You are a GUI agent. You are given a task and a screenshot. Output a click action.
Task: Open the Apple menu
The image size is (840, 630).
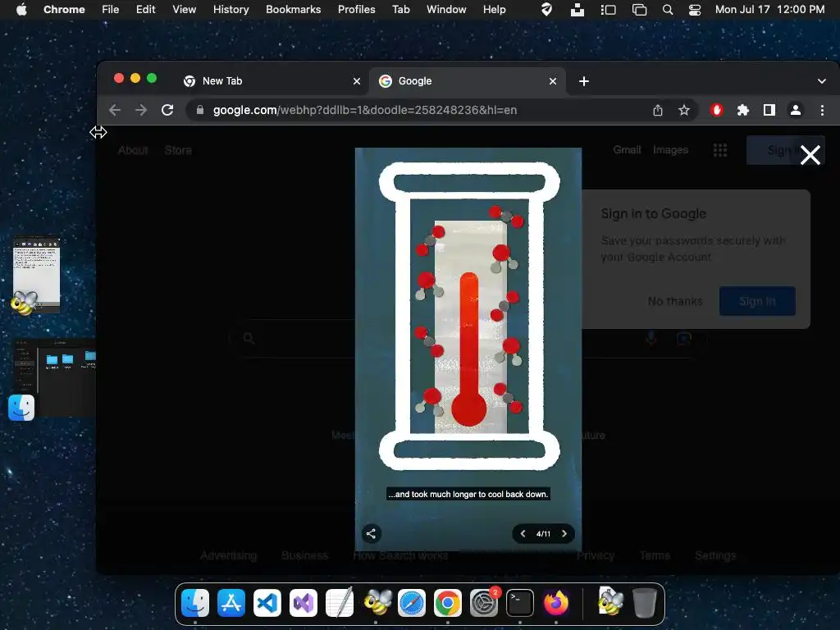(x=21, y=9)
